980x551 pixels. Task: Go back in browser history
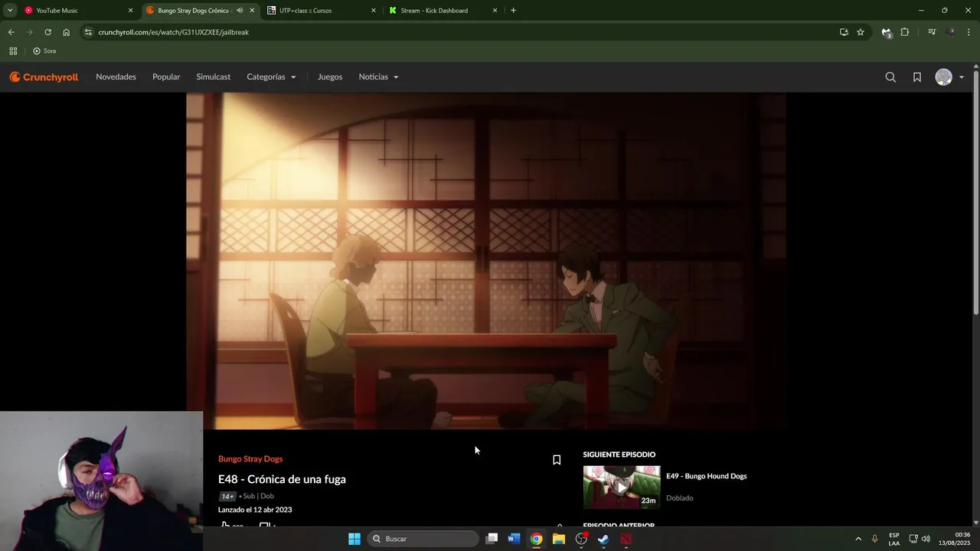pos(11,32)
